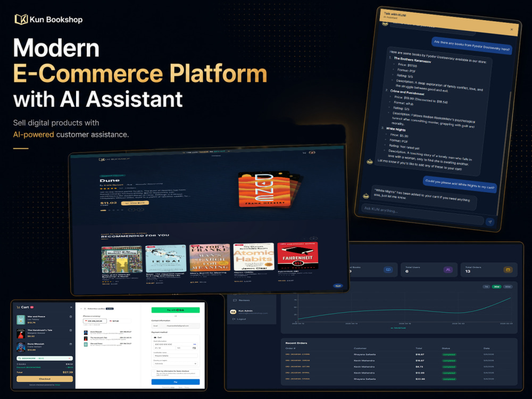Select the $27.40 USD currency option
This screenshot has height=399, width=532.
(x=120, y=321)
